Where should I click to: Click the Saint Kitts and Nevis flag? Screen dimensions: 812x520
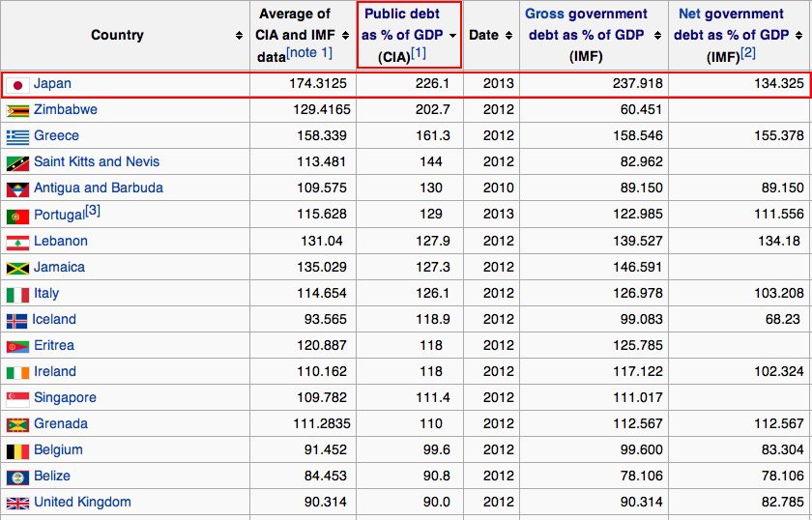pos(17,162)
